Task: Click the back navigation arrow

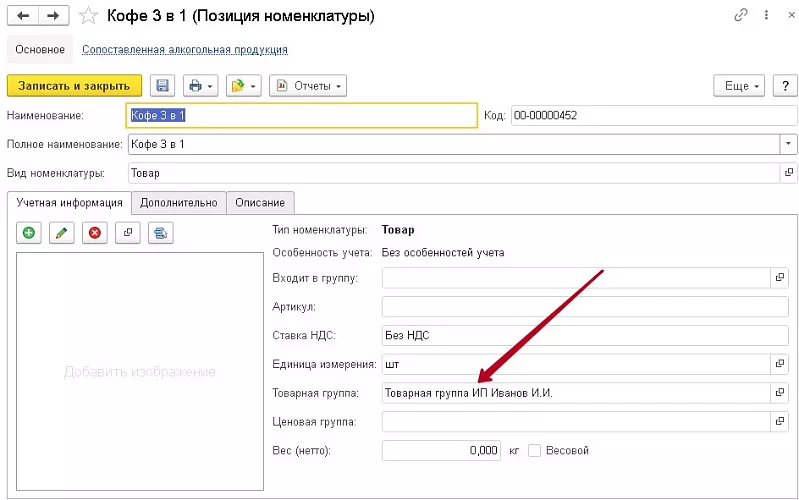Action: point(24,16)
